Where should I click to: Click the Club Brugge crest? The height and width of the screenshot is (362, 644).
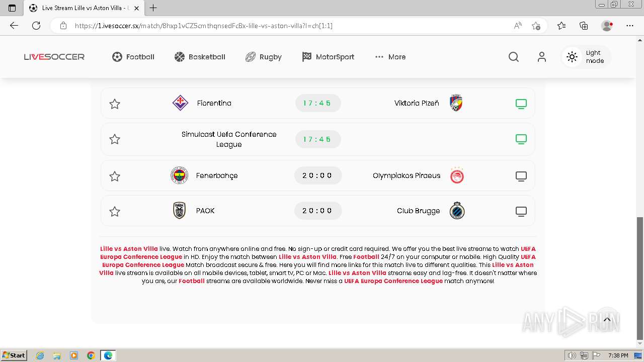click(x=457, y=211)
